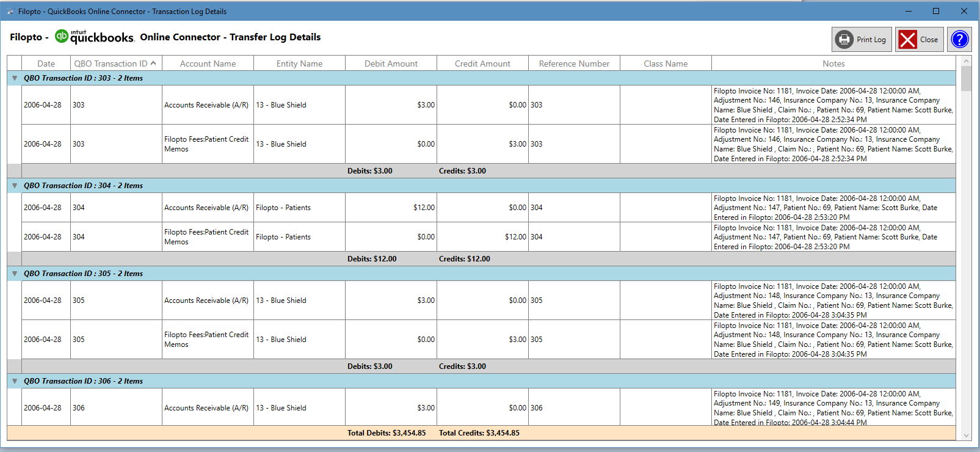Screen dimensions: 980x452
Task: Click 'Filopto - Patients' in Patient Credit Memos row 304
Action: pyautogui.click(x=283, y=237)
